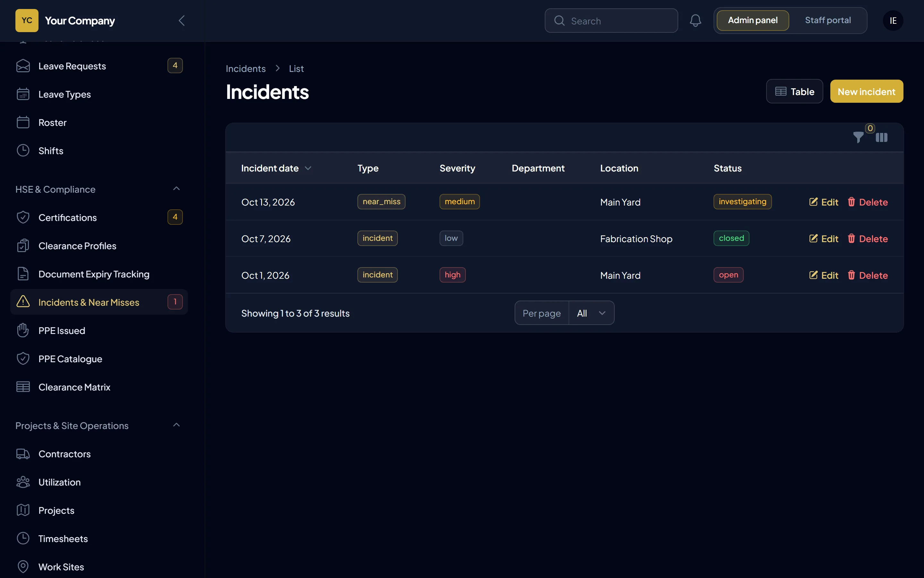Viewport: 924px width, 578px height.
Task: Edit the Oct 13, 2026 incident
Action: [x=824, y=202]
